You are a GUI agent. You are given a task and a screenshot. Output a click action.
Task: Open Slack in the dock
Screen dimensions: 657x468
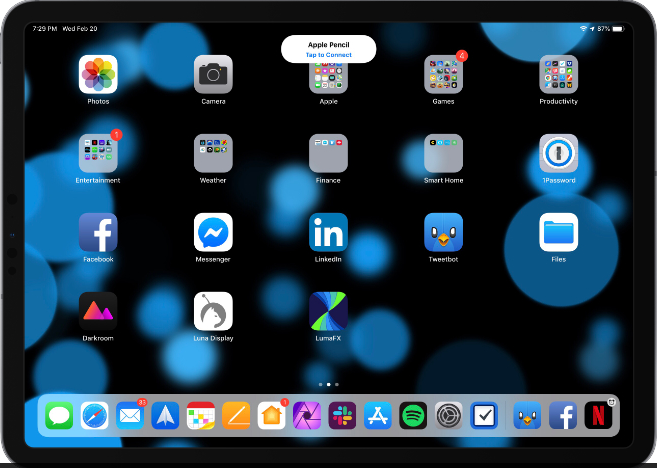[x=342, y=416]
